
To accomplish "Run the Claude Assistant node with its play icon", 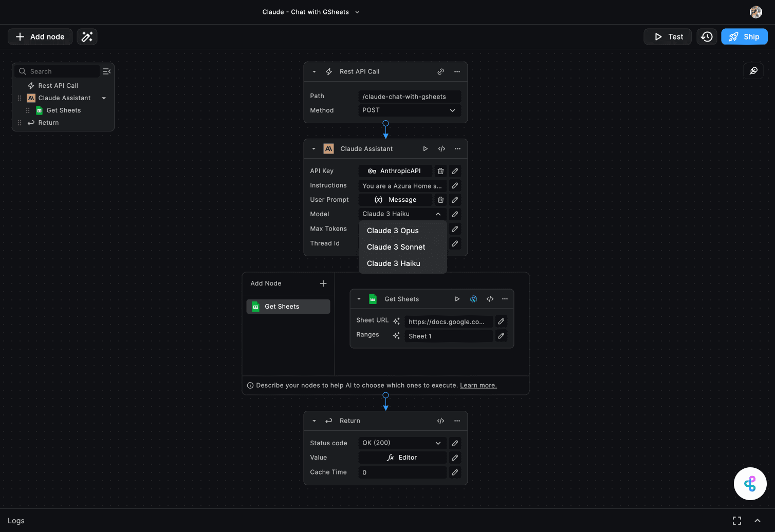I will coord(426,148).
